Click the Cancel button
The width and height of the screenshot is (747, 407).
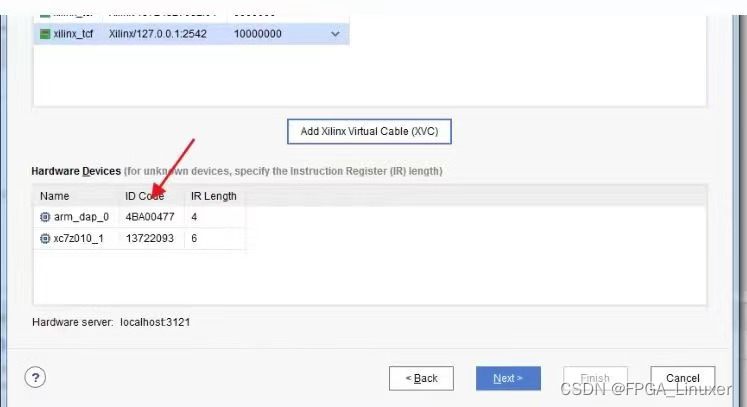click(683, 378)
